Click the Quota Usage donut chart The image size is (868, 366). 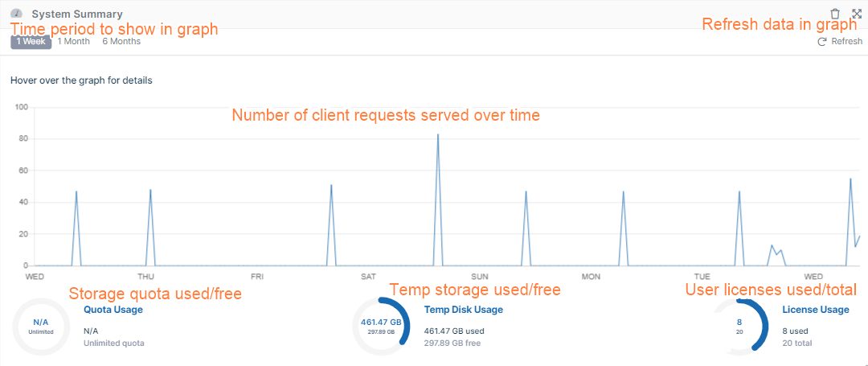40,326
